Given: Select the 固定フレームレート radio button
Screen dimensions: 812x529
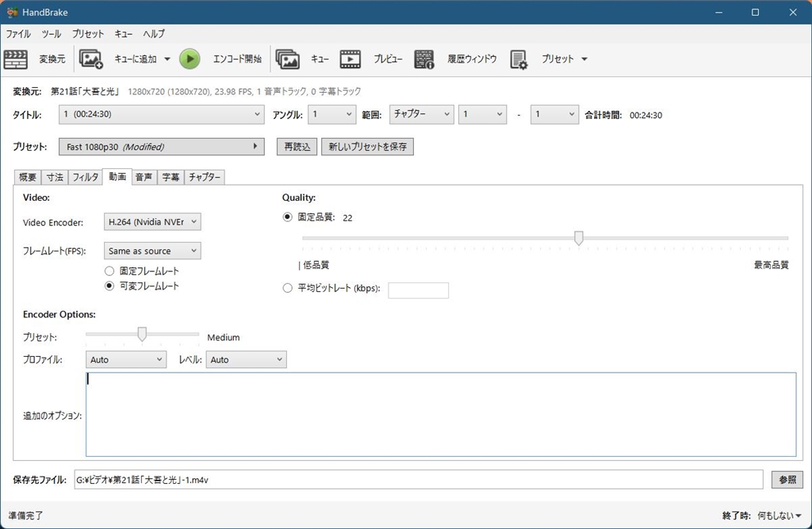Looking at the screenshot, I should [109, 271].
